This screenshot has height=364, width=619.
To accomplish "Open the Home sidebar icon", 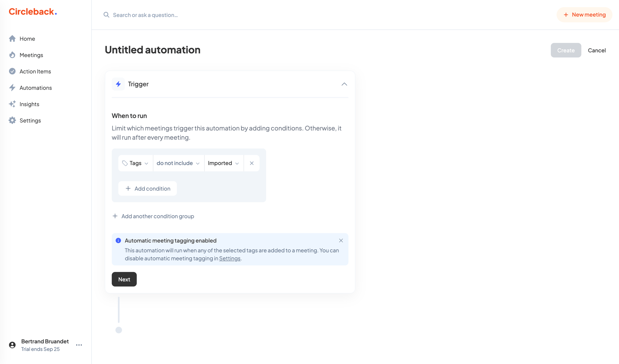I will point(12,38).
